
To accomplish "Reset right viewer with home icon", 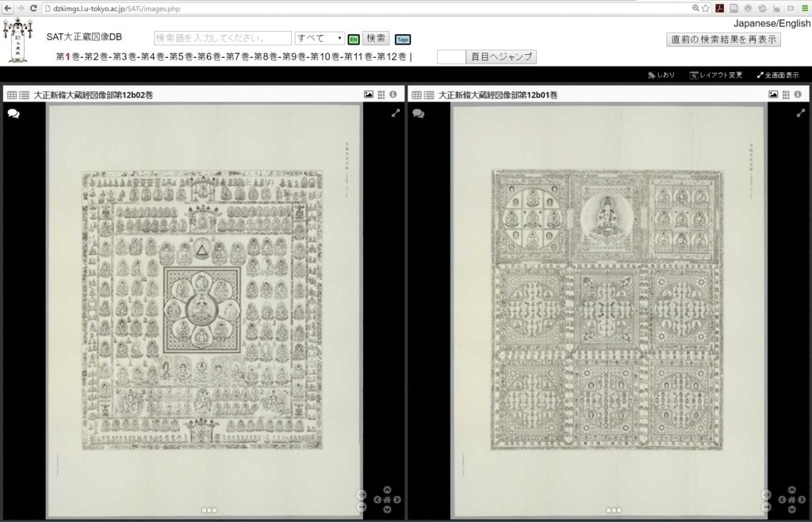I will (792, 500).
